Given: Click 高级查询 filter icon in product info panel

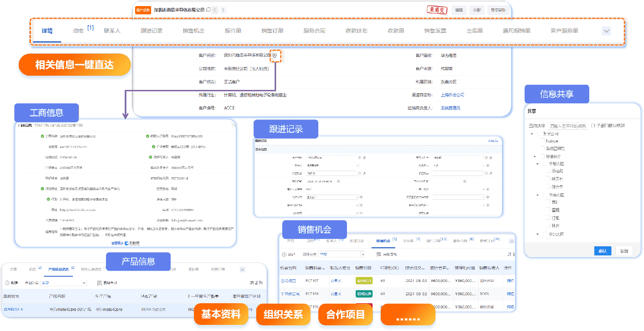Looking at the screenshot, I should 99,283.
